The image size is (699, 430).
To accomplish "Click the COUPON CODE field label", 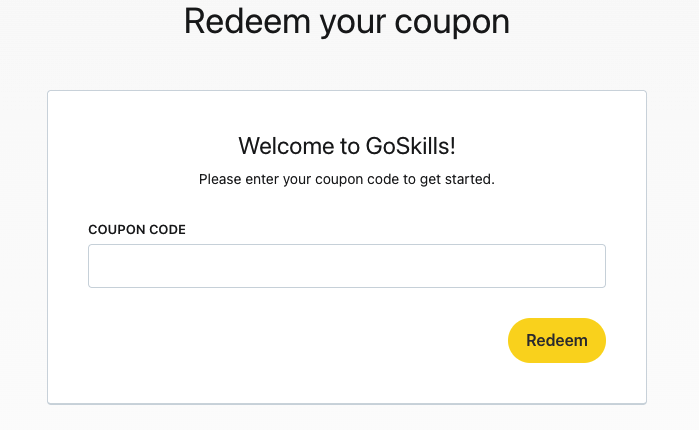I will (x=137, y=229).
